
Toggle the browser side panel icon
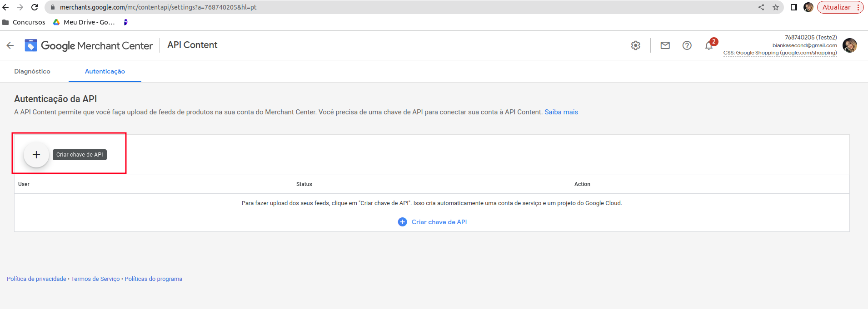[794, 7]
